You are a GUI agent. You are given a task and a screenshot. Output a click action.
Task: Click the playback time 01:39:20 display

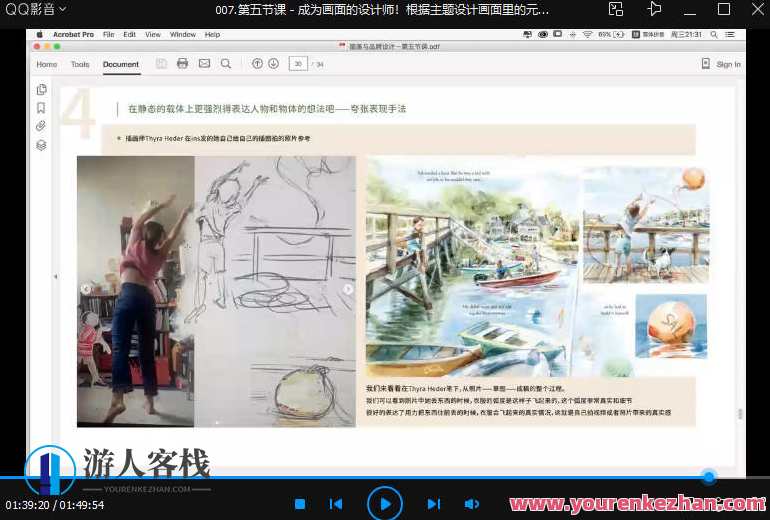(26, 505)
